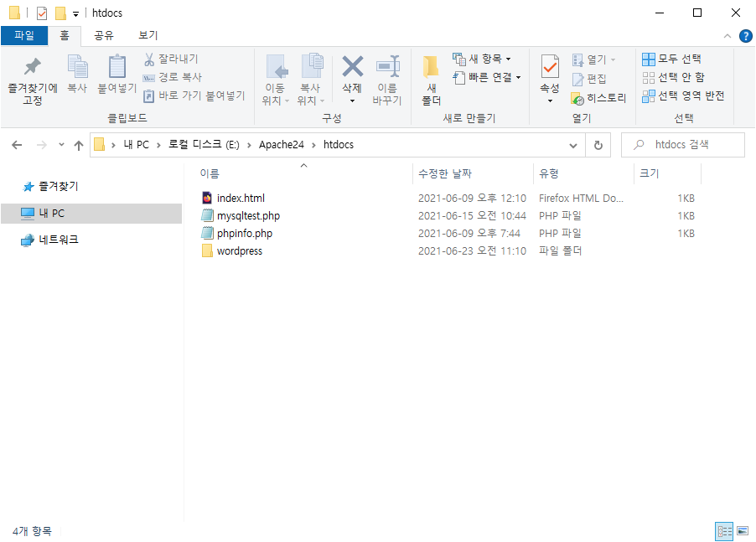Click the 잘라내기 scissors icon
This screenshot has height=542, width=756.
click(x=149, y=59)
